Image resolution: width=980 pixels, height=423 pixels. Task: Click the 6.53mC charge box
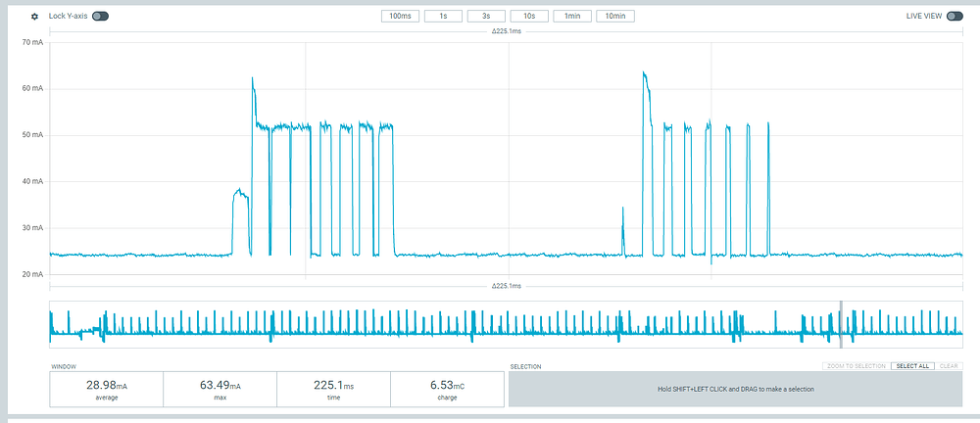click(x=447, y=390)
